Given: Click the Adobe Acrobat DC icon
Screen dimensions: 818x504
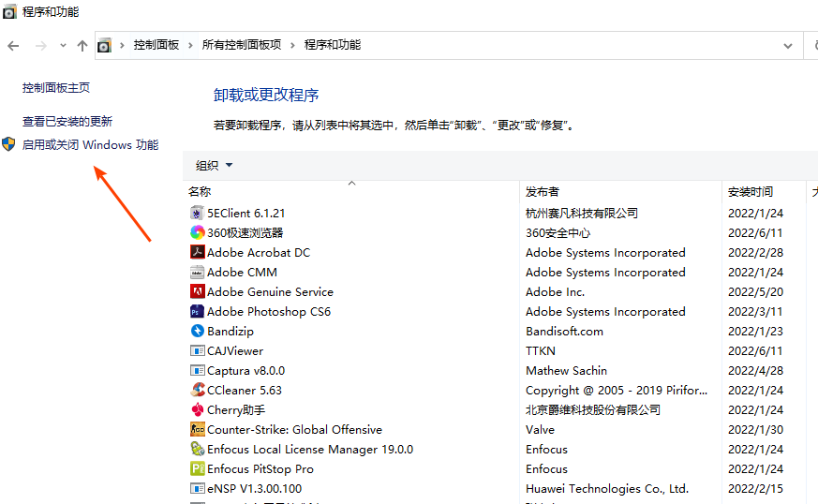Looking at the screenshot, I should pos(197,252).
